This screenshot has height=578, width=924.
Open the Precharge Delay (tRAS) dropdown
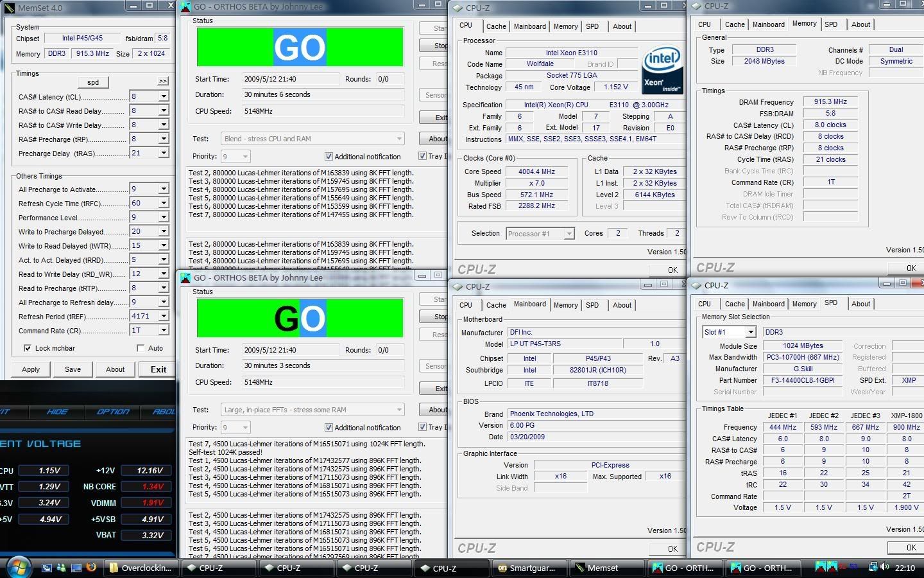coord(163,153)
